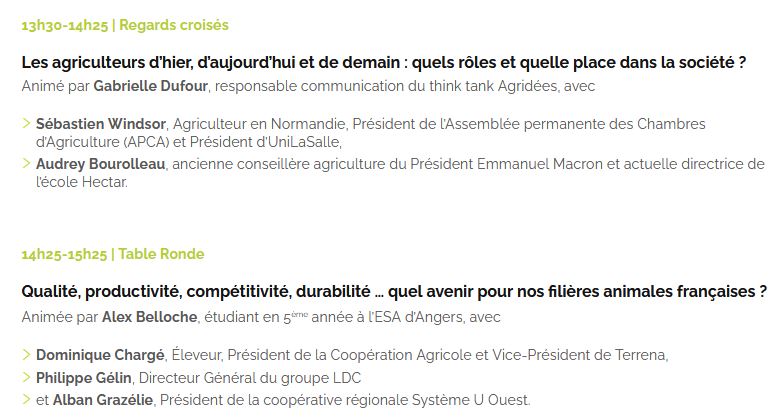Click the name Audrey Bourolleau
This screenshot has height=420, width=783.
tap(100, 164)
